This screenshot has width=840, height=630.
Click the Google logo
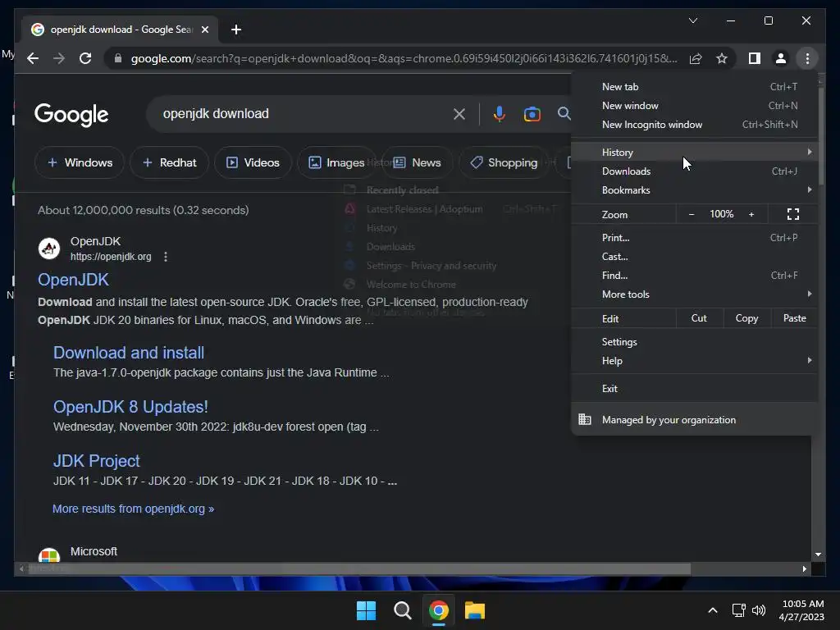point(71,114)
